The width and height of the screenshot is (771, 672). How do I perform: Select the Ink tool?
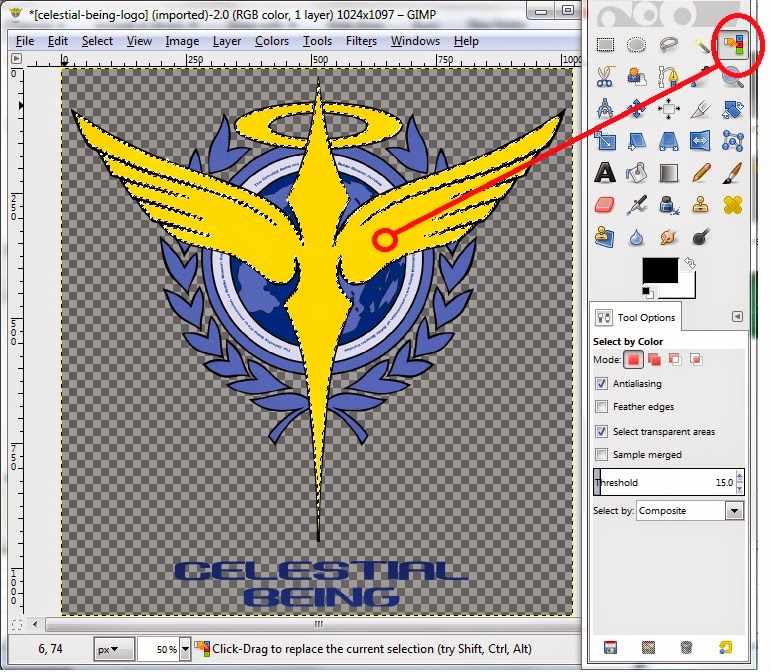(668, 205)
